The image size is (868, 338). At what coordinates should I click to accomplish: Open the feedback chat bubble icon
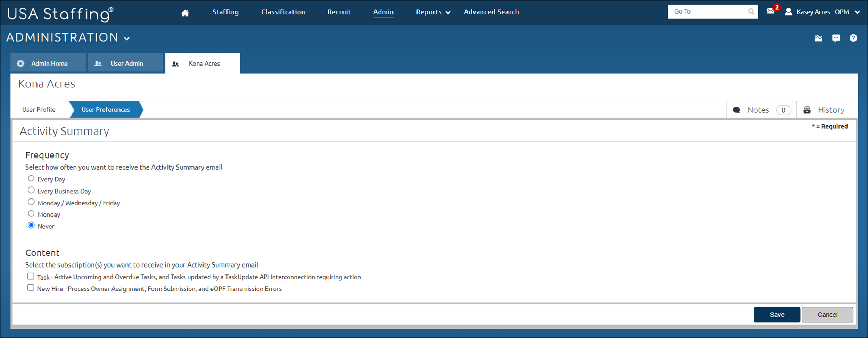click(x=836, y=38)
